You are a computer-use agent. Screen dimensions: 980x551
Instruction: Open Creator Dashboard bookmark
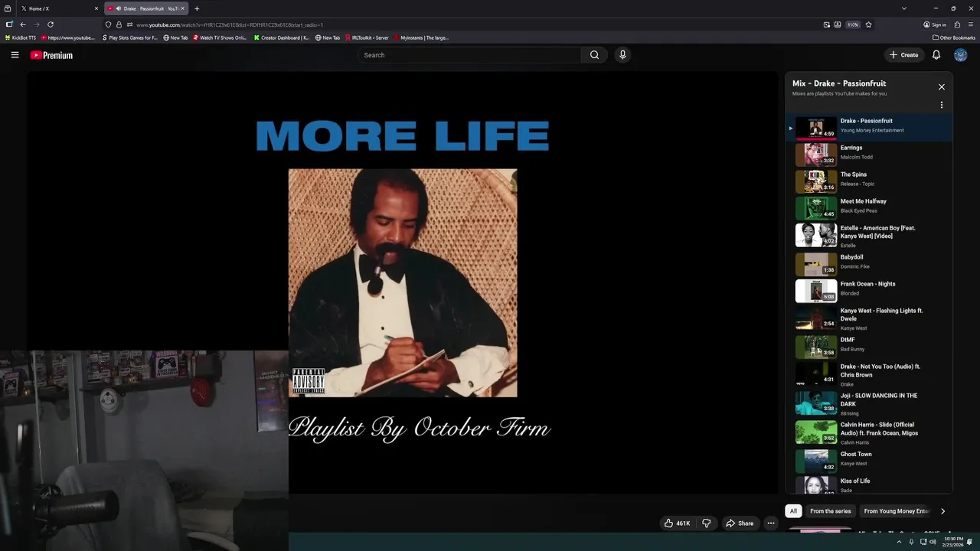pos(282,37)
